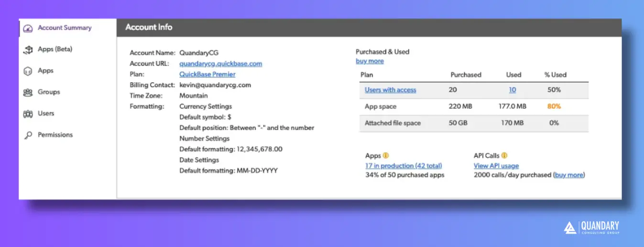Click the orange 80% used value
This screenshot has height=247, width=644.
click(x=554, y=107)
